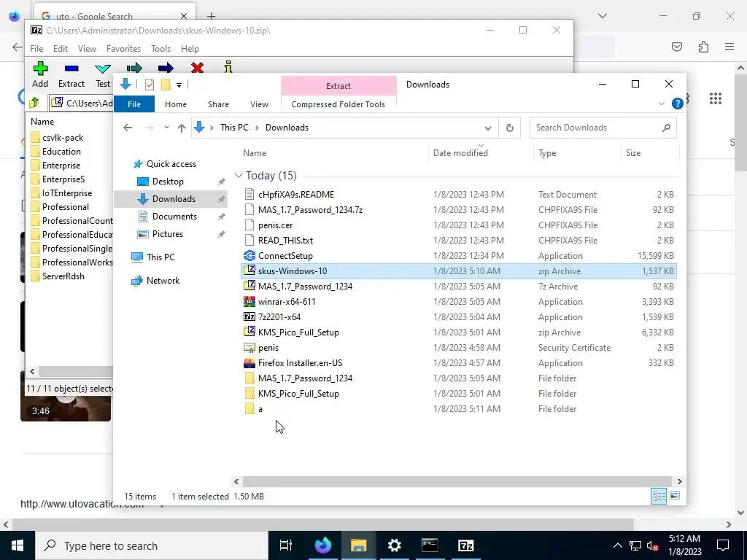Open Google apps grid icon
Screen dimensions: 747x560
715,98
